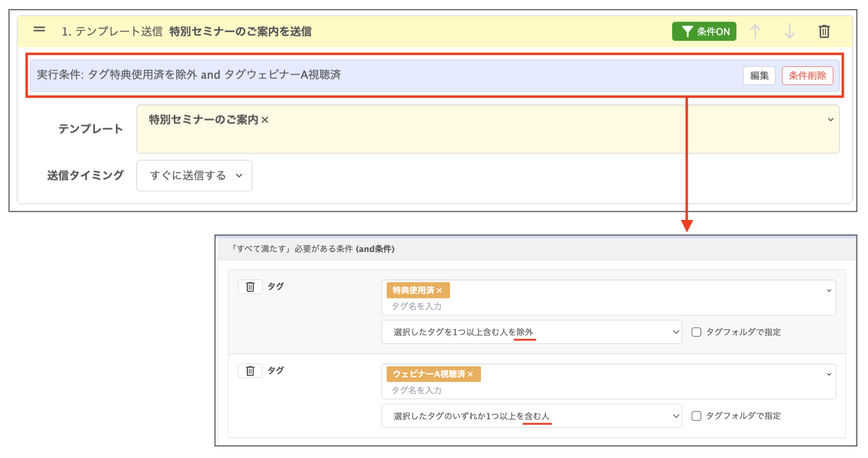The height and width of the screenshot is (458, 868).
Task: Open the 選択したタグを1つ以上含む人を除外 dropdown
Action: click(531, 332)
